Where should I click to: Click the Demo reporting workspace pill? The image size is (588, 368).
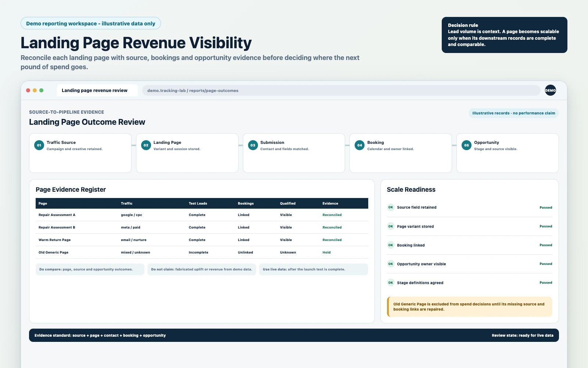point(91,23)
